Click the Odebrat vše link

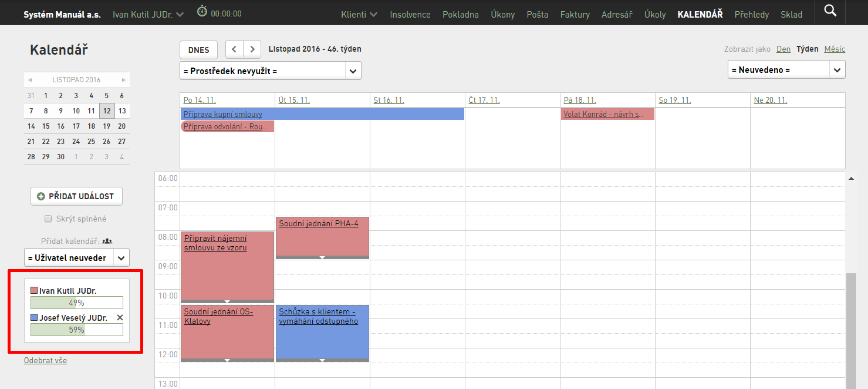[x=45, y=360]
